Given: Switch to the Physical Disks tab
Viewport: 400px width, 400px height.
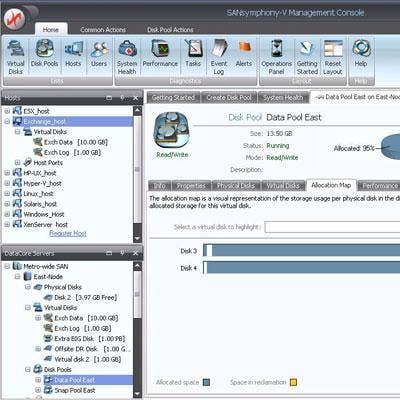Looking at the screenshot, I should [236, 186].
